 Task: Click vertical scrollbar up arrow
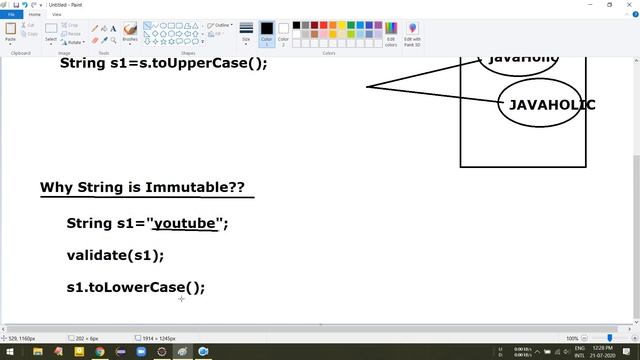[636, 60]
